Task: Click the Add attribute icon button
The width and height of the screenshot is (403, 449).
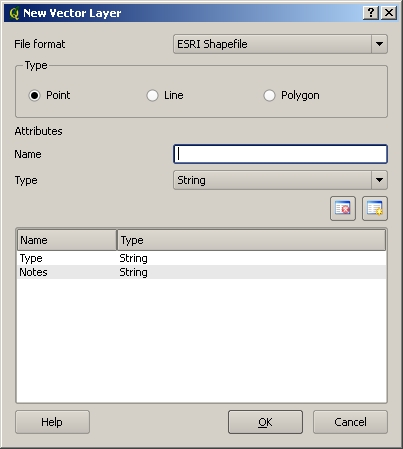Action: click(x=375, y=209)
